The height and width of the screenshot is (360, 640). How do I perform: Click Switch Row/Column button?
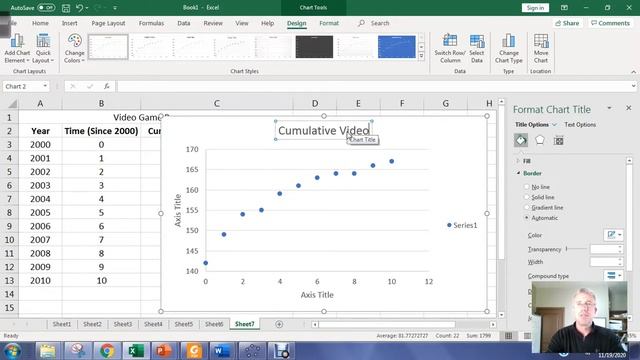(450, 49)
